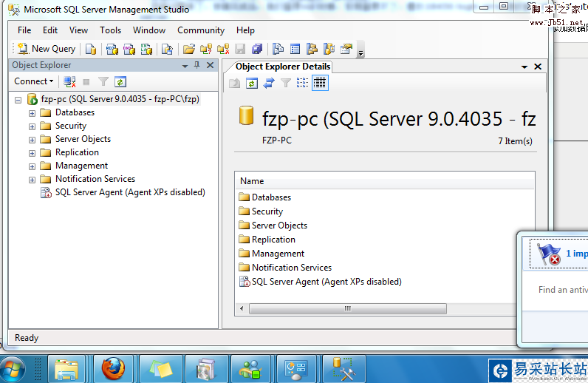This screenshot has height=383, width=588.
Task: Toggle Auto Hide pin on Object Explorer
Action: [197, 65]
